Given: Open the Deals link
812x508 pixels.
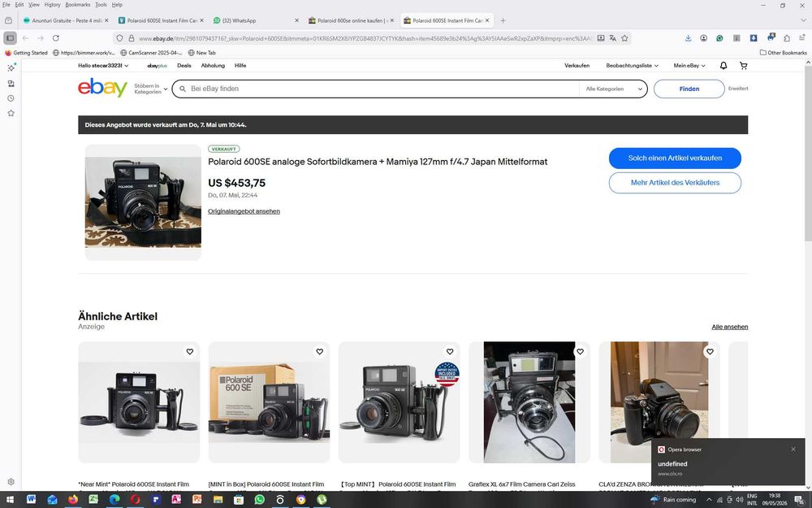Looking at the screenshot, I should 184,65.
